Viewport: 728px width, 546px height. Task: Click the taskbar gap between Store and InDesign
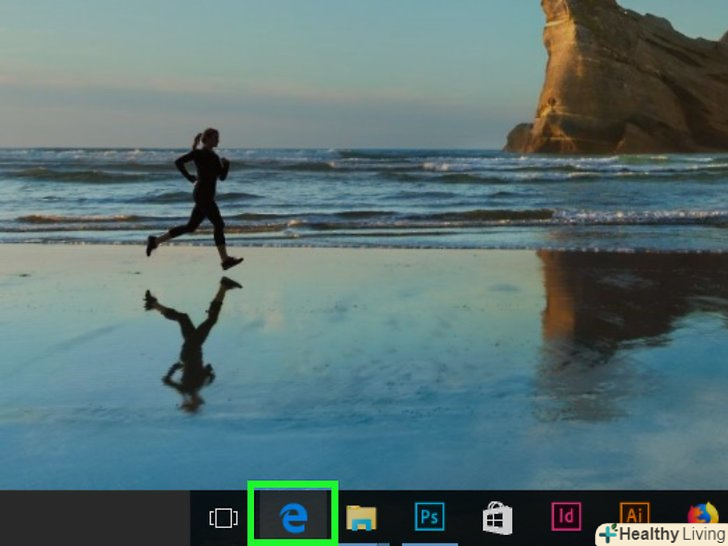click(x=531, y=517)
